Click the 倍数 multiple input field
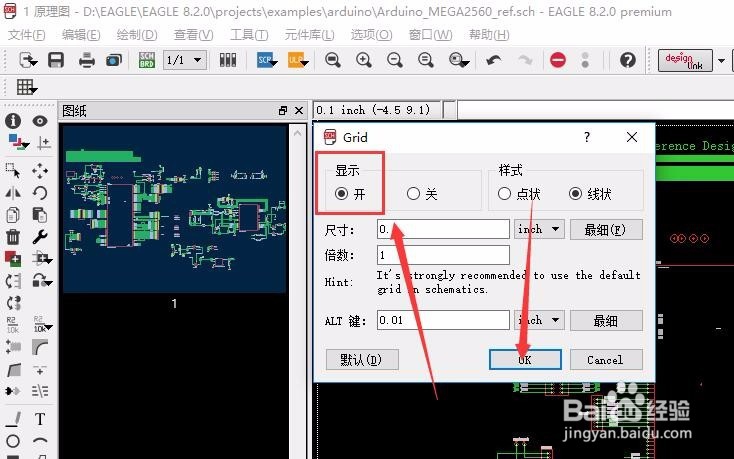Viewport: 734px width, 459px height. (x=443, y=255)
